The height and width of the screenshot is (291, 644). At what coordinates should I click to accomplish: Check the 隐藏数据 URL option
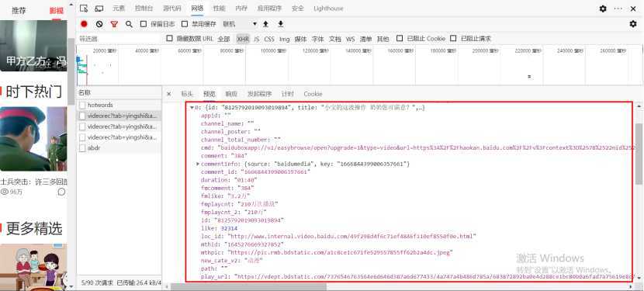pos(169,38)
